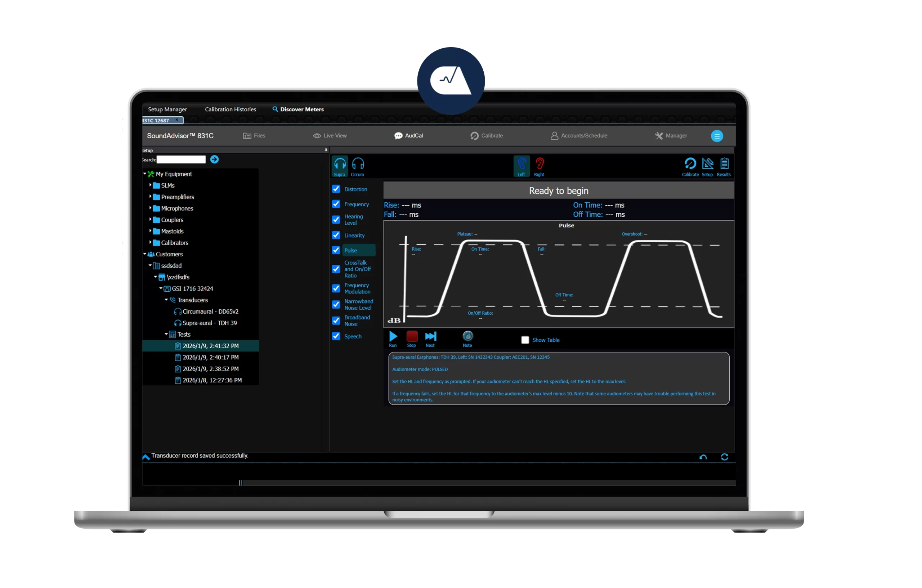Image resolution: width=922 pixels, height=588 pixels.
Task: Toggle the Narrowband Noise Level checkbox
Action: 336,305
